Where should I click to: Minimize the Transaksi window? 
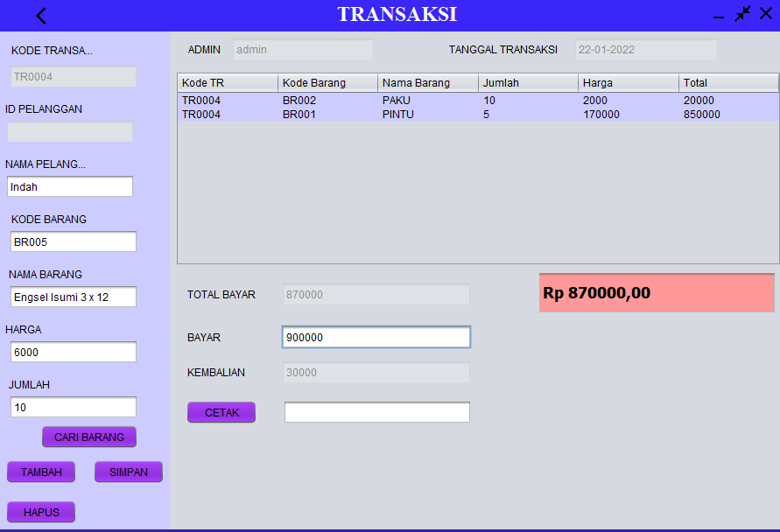click(x=718, y=17)
